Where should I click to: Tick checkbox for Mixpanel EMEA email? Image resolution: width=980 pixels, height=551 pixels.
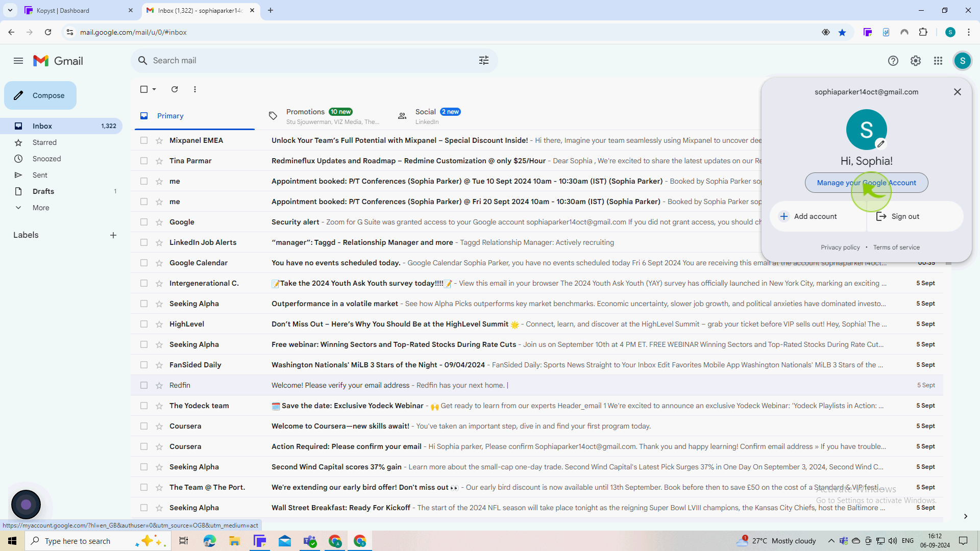(x=144, y=140)
